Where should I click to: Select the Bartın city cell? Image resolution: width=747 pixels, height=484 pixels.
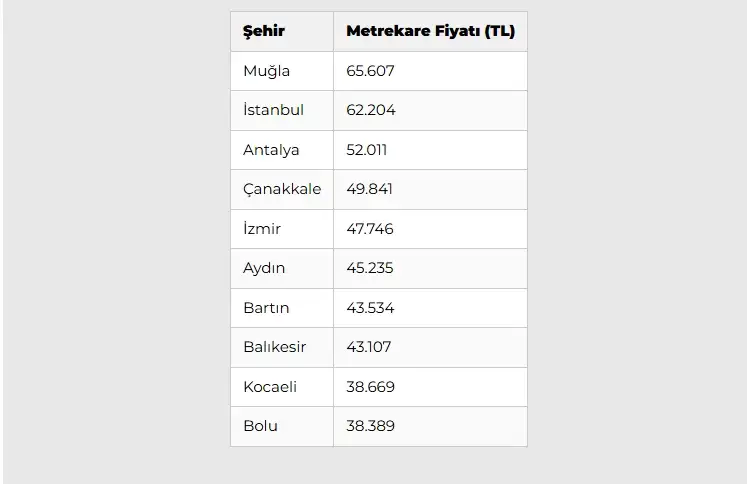point(266,308)
